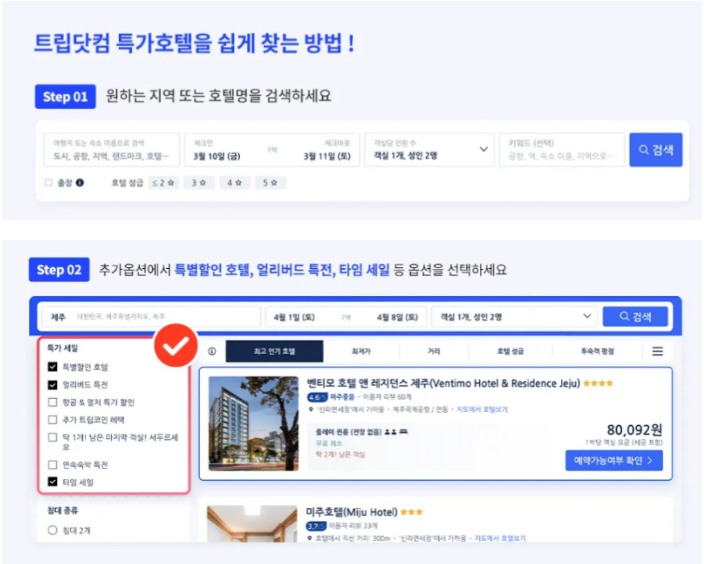The image size is (704, 564).
Task: Click the hamburger list icon beside sort tabs
Action: [657, 351]
